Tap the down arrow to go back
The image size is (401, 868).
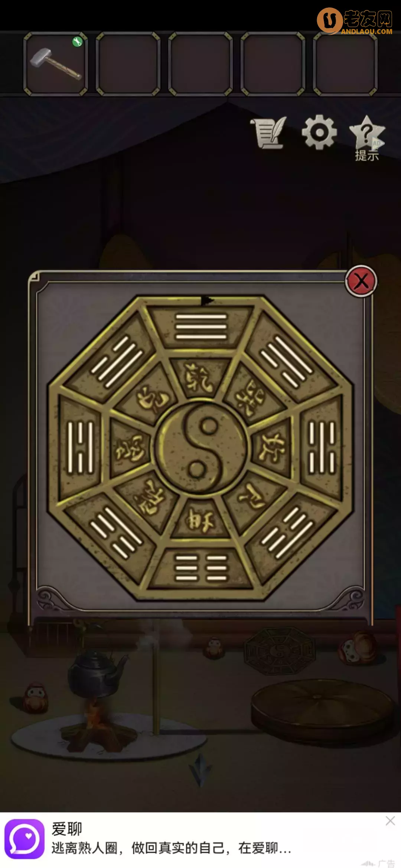[x=200, y=770]
